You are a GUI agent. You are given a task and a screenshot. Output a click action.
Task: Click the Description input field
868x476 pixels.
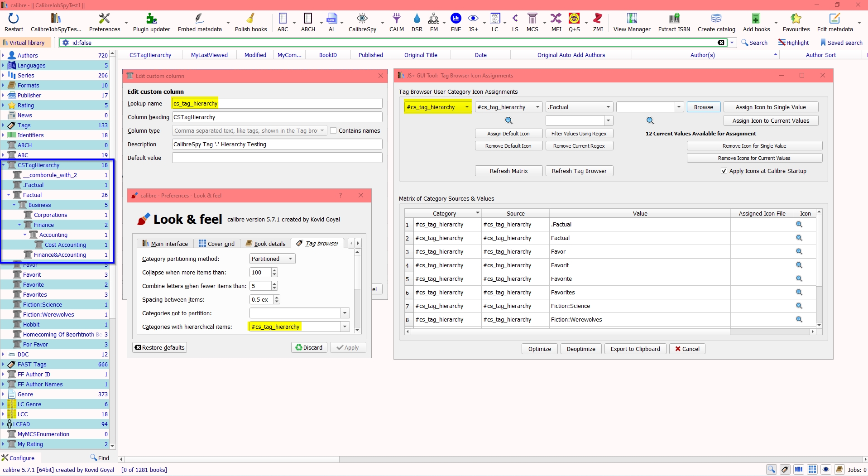pyautogui.click(x=277, y=144)
